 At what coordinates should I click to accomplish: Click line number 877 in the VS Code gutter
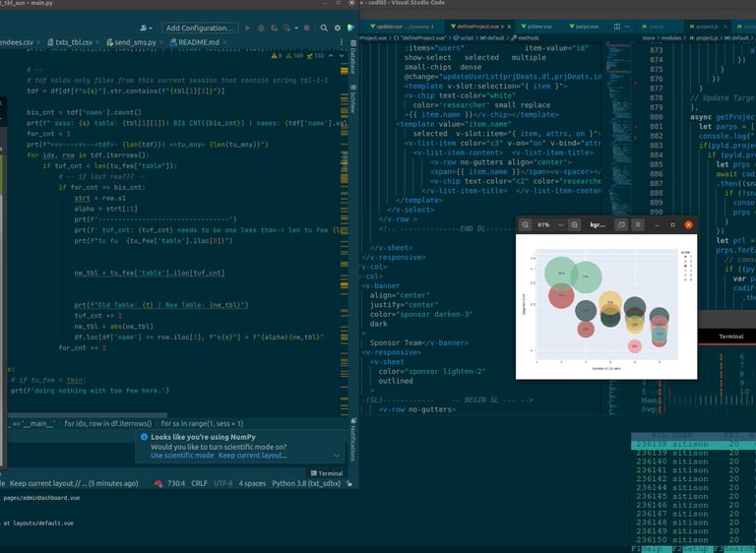tap(657, 89)
